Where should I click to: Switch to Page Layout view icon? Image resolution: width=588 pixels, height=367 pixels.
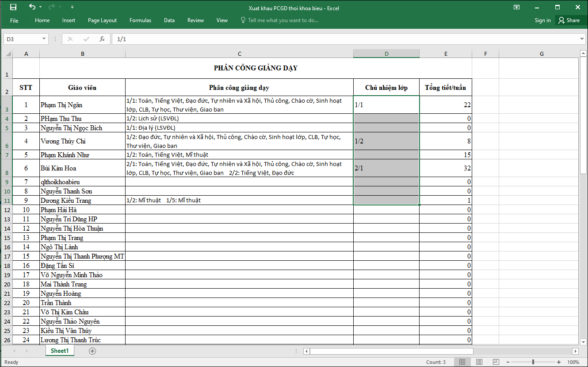pyautogui.click(x=479, y=362)
